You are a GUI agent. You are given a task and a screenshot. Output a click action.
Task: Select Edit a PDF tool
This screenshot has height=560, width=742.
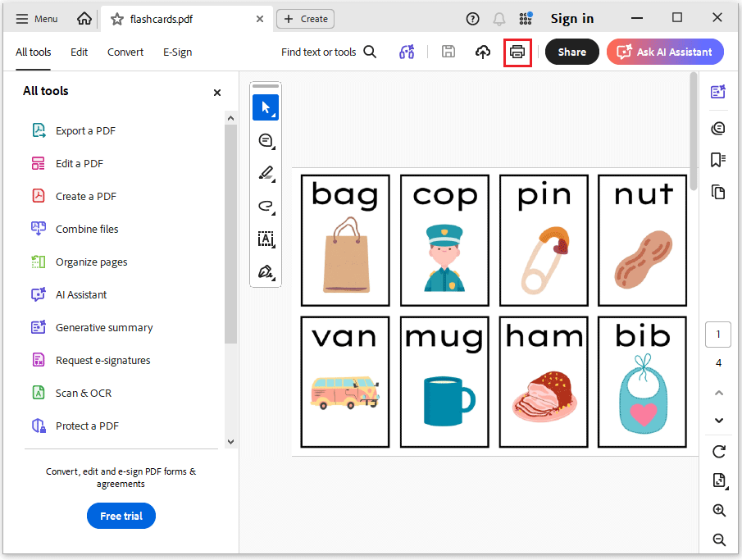coord(67,164)
